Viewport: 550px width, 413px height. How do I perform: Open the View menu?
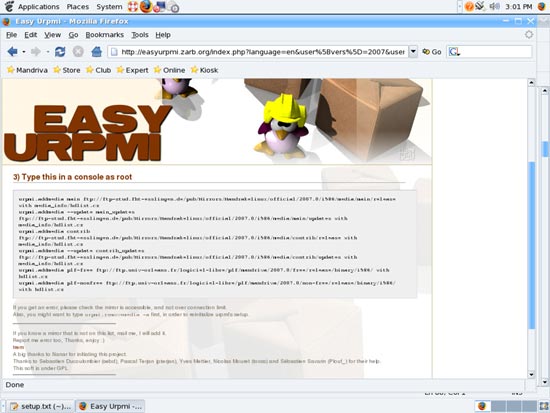click(x=53, y=35)
